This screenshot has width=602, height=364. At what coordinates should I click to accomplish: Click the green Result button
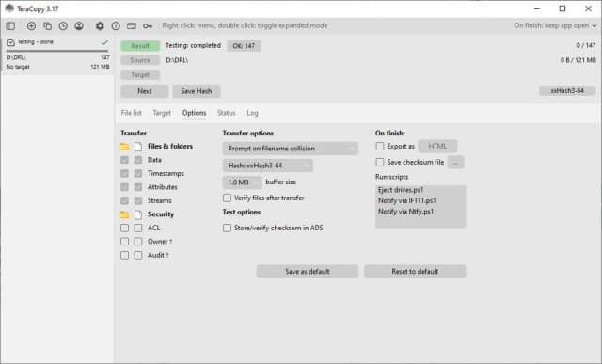click(140, 46)
